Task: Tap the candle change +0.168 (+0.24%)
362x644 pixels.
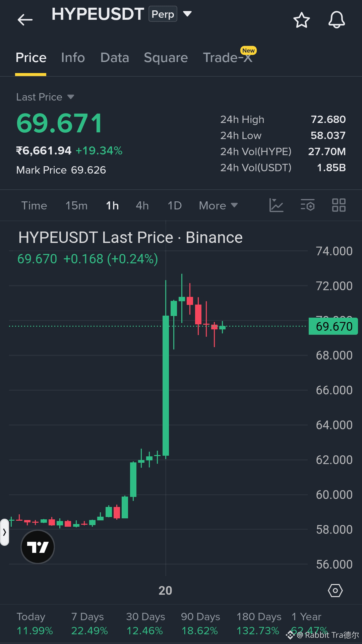Action: click(111, 259)
